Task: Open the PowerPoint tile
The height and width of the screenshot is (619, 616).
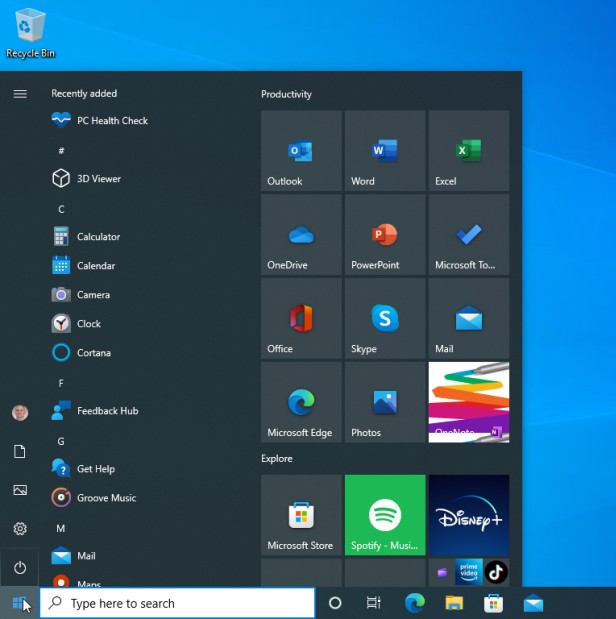Action: tap(384, 235)
